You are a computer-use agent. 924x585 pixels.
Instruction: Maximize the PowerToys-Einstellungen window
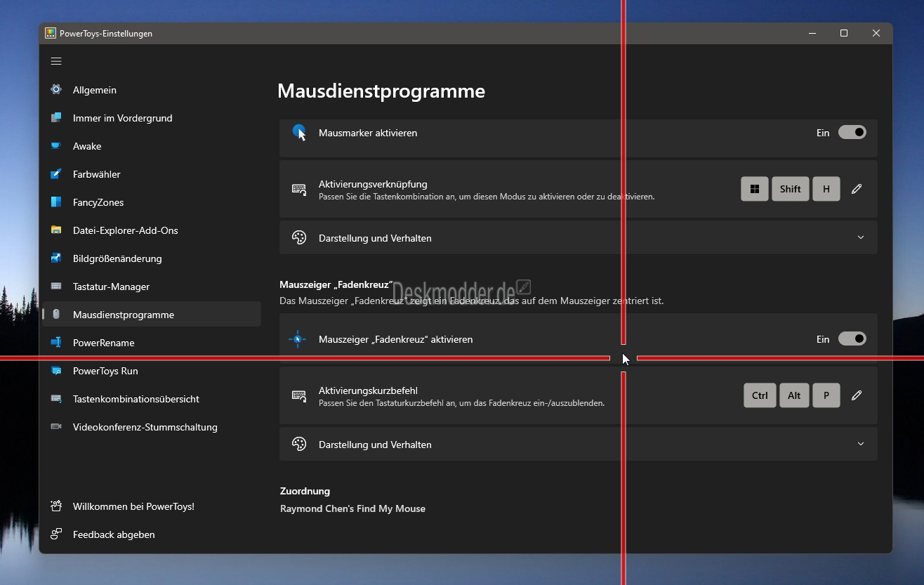click(x=844, y=33)
